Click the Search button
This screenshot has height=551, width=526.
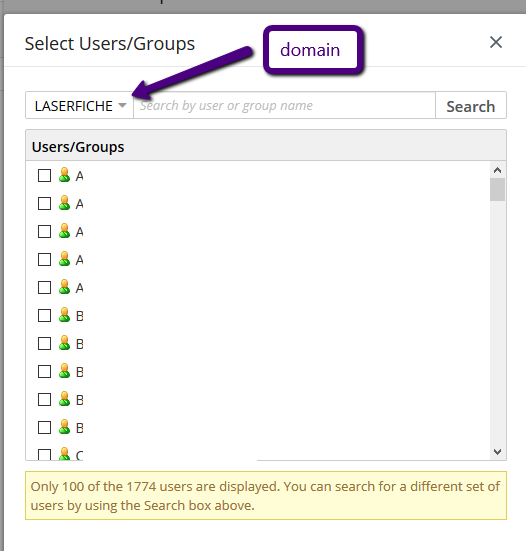tap(471, 105)
